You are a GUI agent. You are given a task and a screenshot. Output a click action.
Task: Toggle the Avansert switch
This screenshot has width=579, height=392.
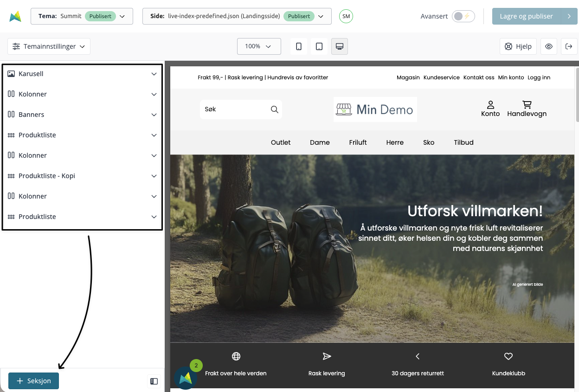pos(463,16)
